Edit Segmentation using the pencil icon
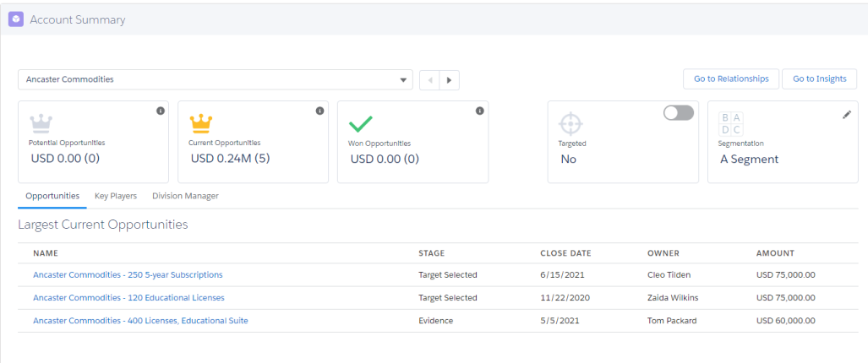This screenshot has height=363, width=868. (x=846, y=114)
